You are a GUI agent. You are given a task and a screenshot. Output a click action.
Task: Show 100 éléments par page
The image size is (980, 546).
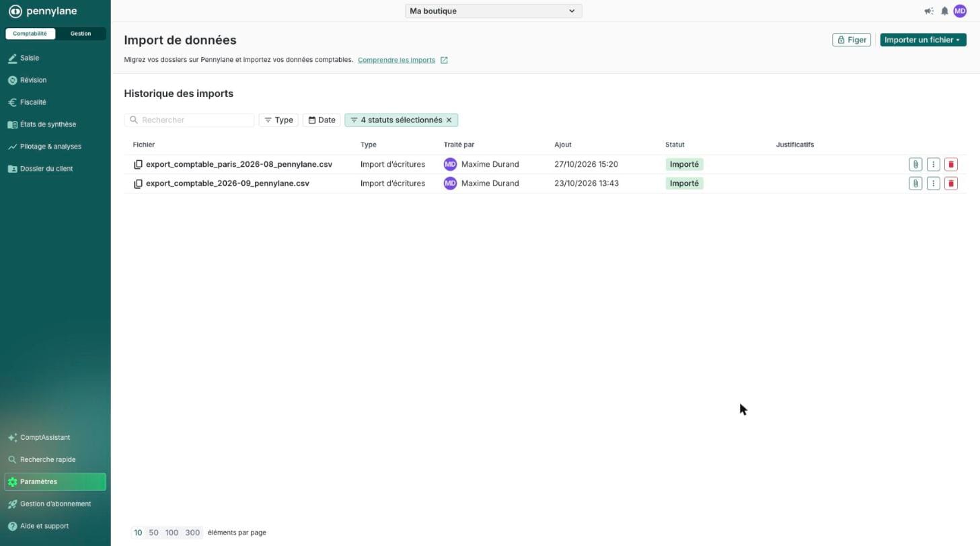click(x=172, y=533)
